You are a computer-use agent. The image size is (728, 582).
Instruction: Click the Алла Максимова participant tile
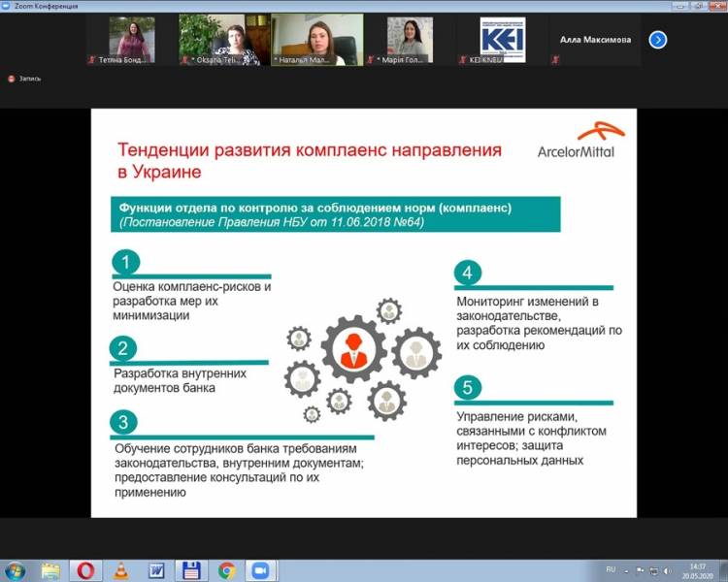[594, 40]
